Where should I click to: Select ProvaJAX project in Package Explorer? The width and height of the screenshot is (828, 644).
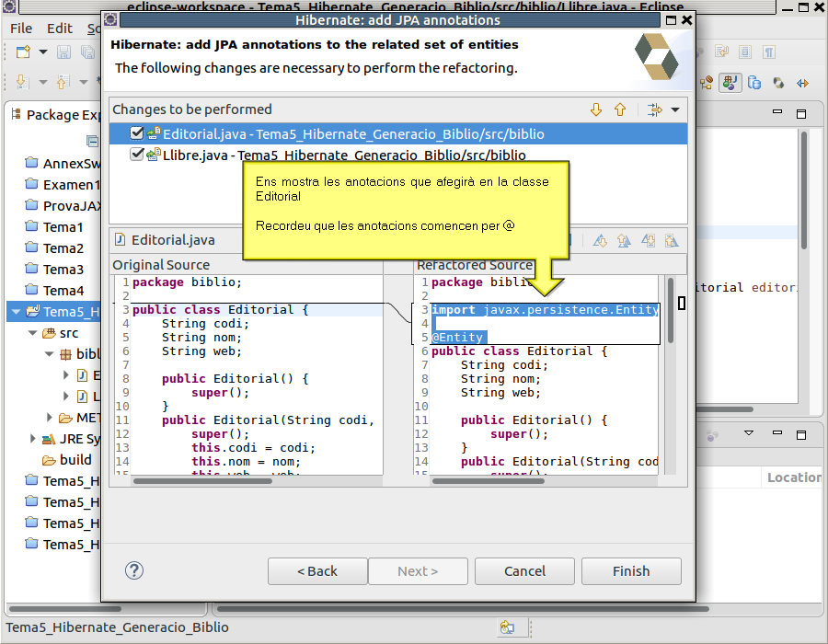(63, 206)
